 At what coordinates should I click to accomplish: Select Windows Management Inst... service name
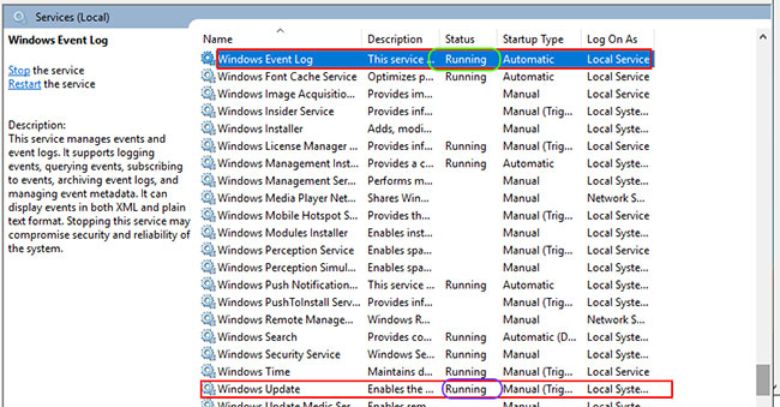coord(288,164)
